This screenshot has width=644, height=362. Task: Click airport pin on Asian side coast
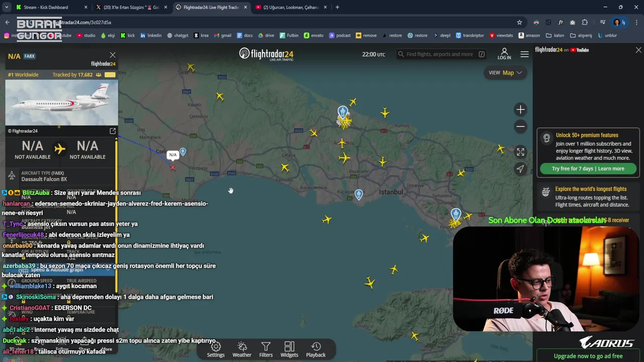pyautogui.click(x=456, y=215)
